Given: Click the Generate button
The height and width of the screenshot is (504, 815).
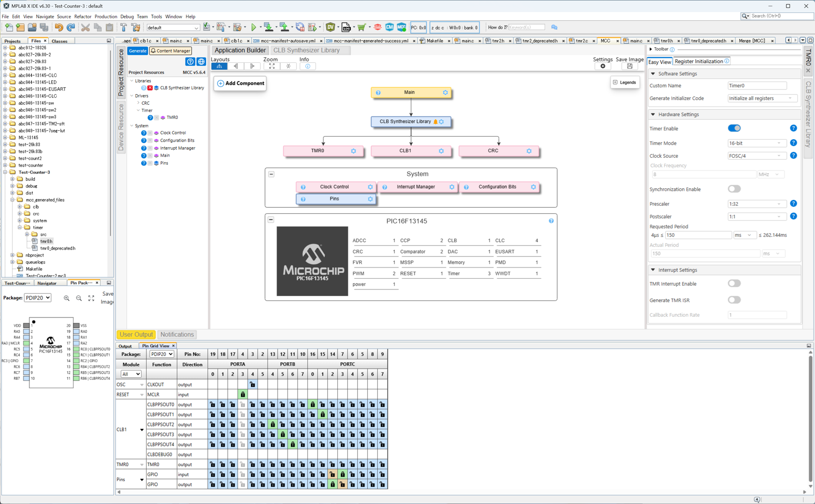Looking at the screenshot, I should pyautogui.click(x=137, y=51).
